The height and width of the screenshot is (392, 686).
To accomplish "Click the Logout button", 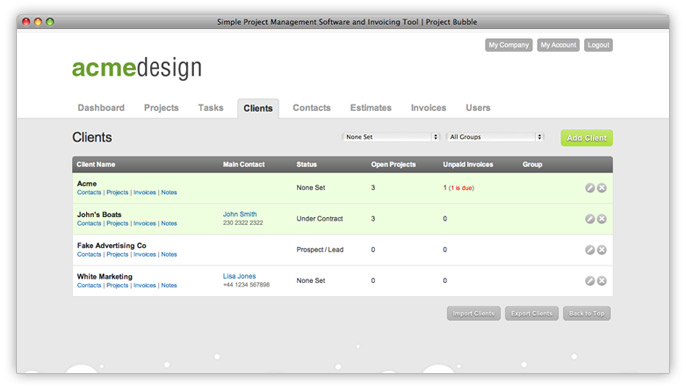I will point(598,45).
